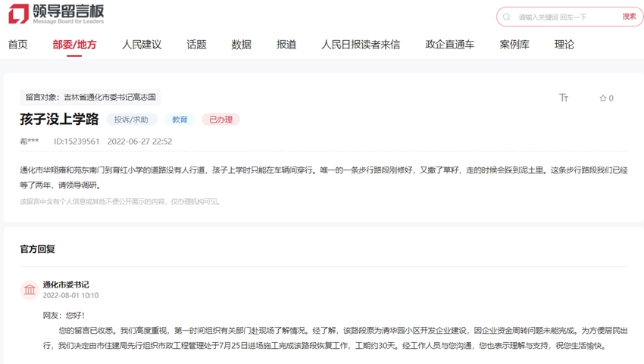This screenshot has height=364, width=644.
Task: Click the red 搜索 button
Action: click(x=629, y=17)
